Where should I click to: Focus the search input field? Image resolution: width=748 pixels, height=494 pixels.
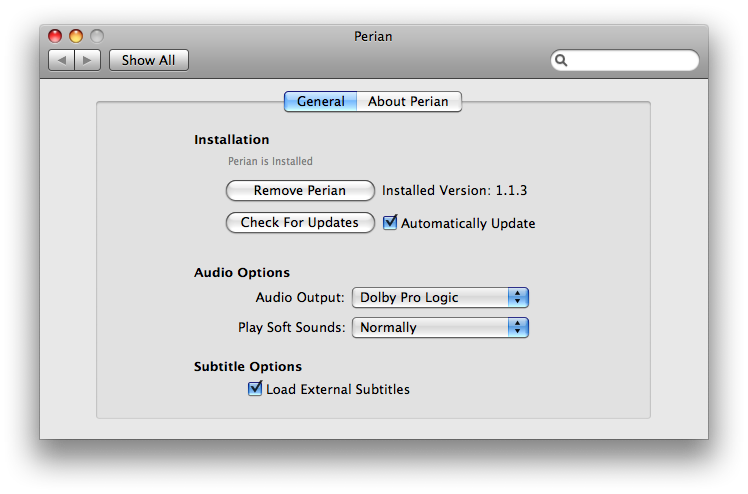click(x=630, y=60)
